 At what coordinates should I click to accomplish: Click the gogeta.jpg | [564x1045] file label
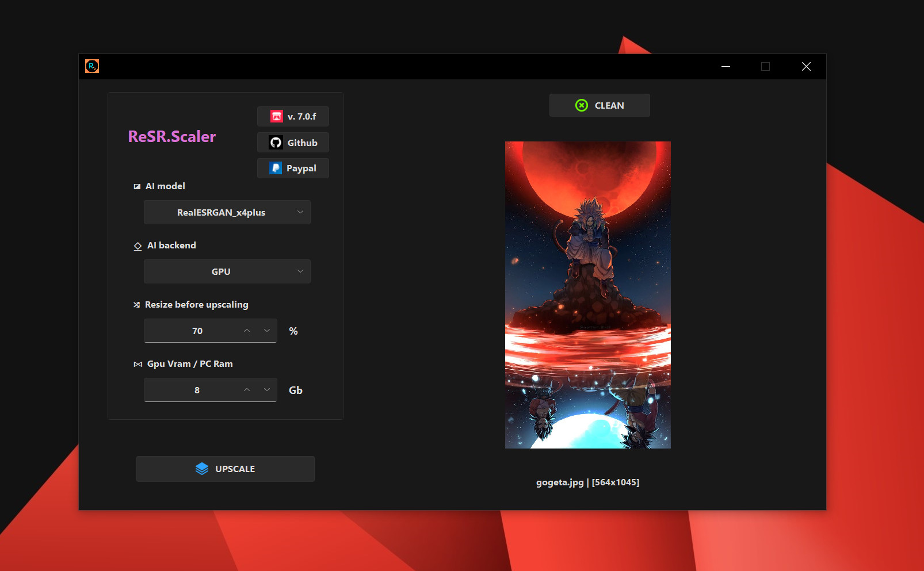[588, 482]
